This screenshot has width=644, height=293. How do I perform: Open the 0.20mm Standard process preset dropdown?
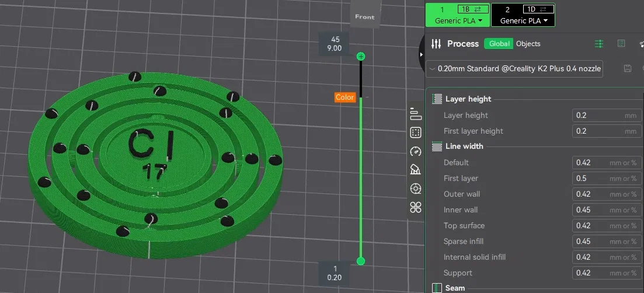pos(514,68)
